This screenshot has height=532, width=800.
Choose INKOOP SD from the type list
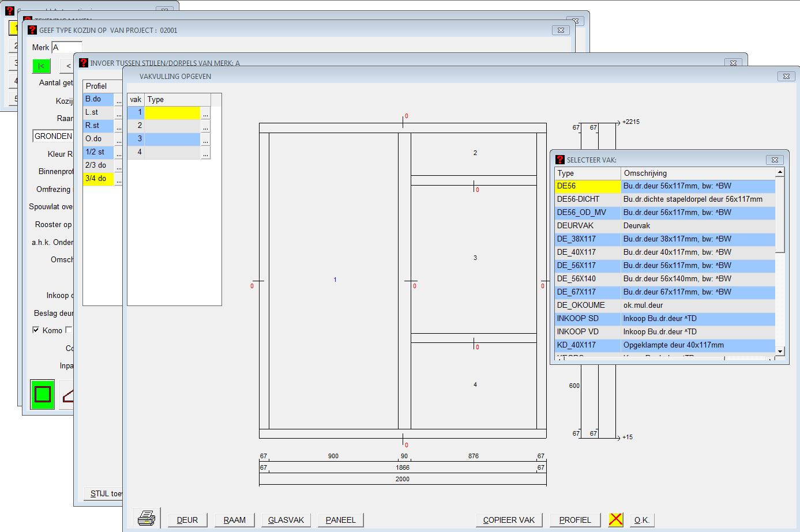pyautogui.click(x=587, y=319)
